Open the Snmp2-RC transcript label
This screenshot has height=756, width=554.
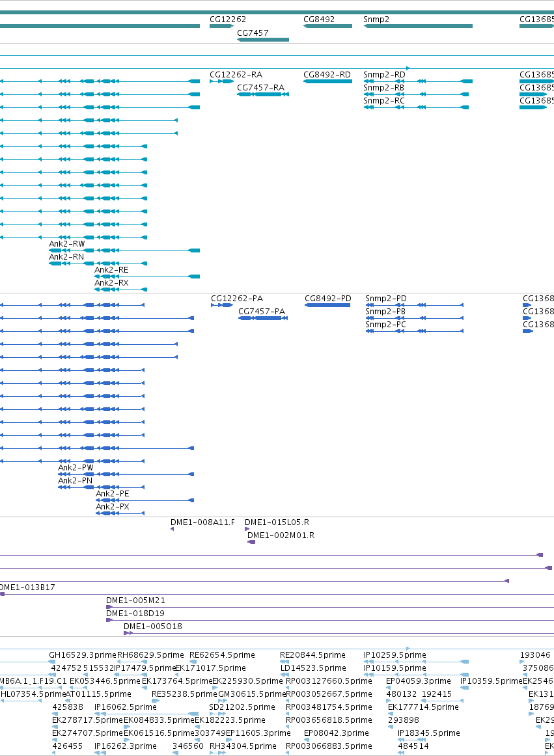click(384, 101)
